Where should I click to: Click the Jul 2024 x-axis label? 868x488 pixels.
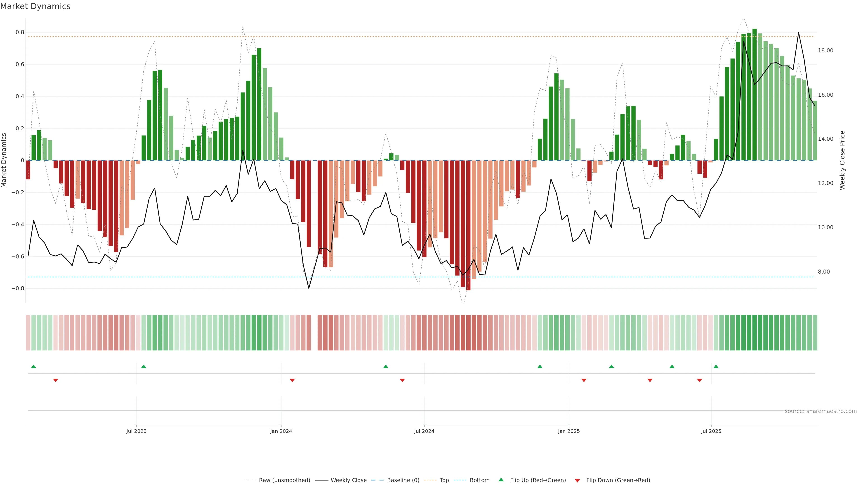click(424, 431)
